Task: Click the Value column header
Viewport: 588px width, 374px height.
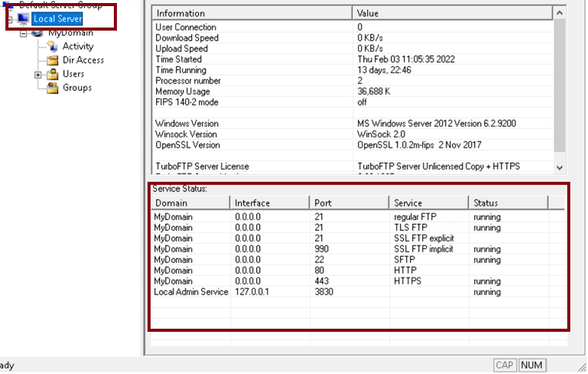Action: click(x=452, y=13)
